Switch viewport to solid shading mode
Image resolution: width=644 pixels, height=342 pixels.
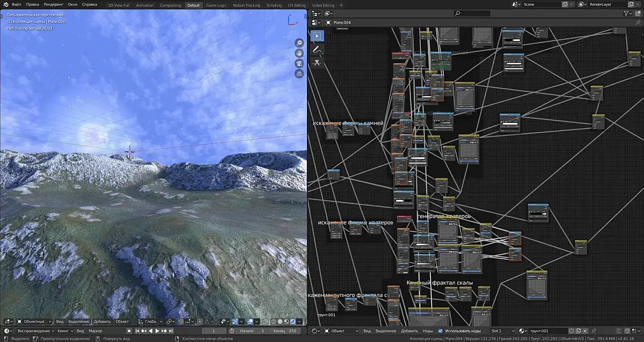point(279,322)
